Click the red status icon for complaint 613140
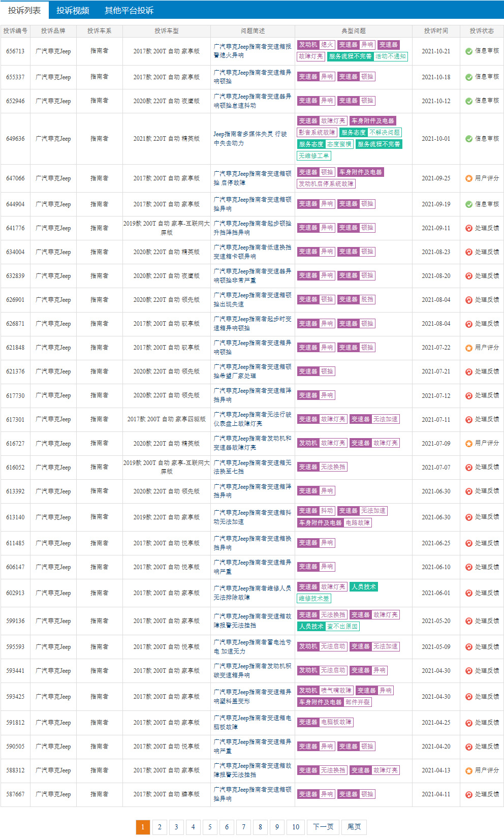The width and height of the screenshot is (504, 838). [469, 517]
